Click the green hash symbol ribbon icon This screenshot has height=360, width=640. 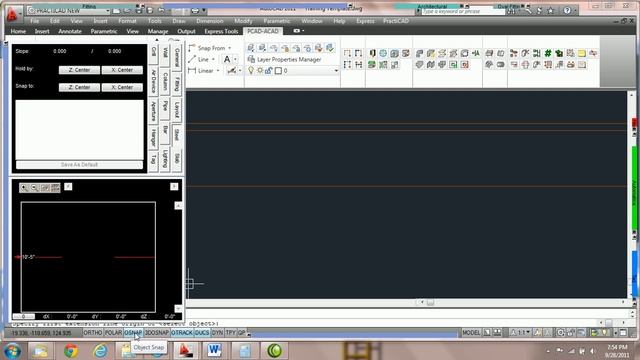pyautogui.click(x=548, y=53)
